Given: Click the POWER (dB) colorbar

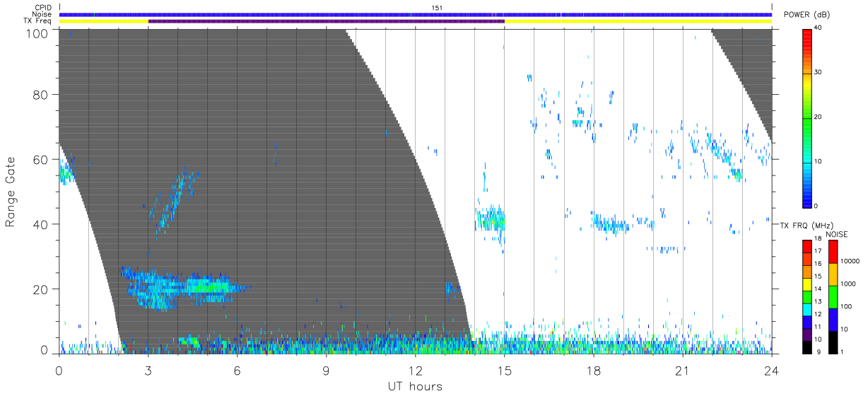Looking at the screenshot, I should [807, 117].
